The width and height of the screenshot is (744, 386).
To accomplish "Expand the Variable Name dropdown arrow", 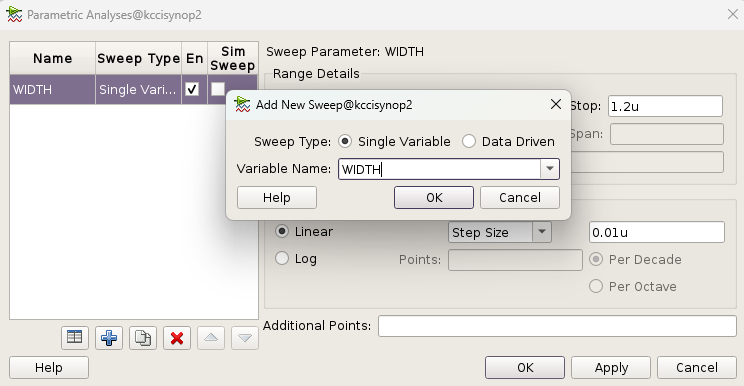I will [549, 169].
